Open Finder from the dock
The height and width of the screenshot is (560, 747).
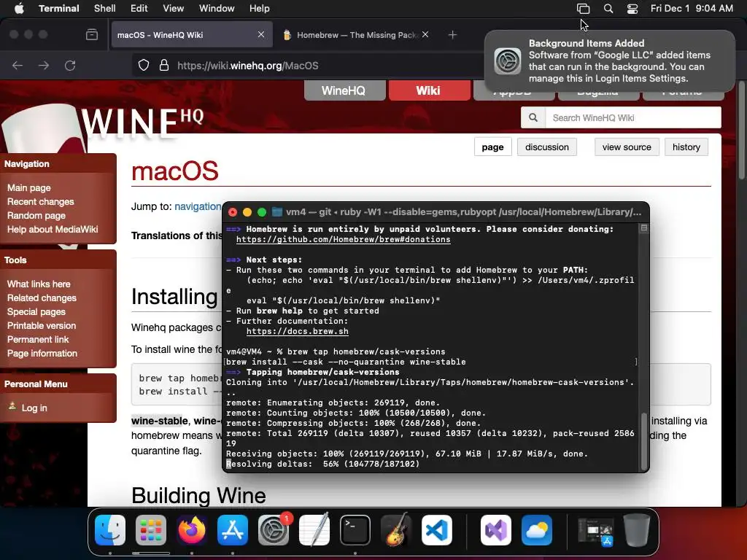[110, 530]
